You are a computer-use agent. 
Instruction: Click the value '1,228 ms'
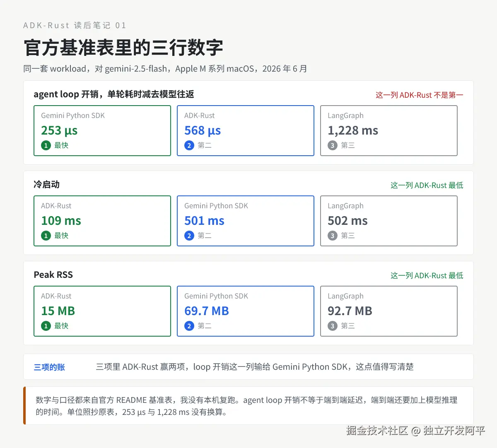pos(353,130)
